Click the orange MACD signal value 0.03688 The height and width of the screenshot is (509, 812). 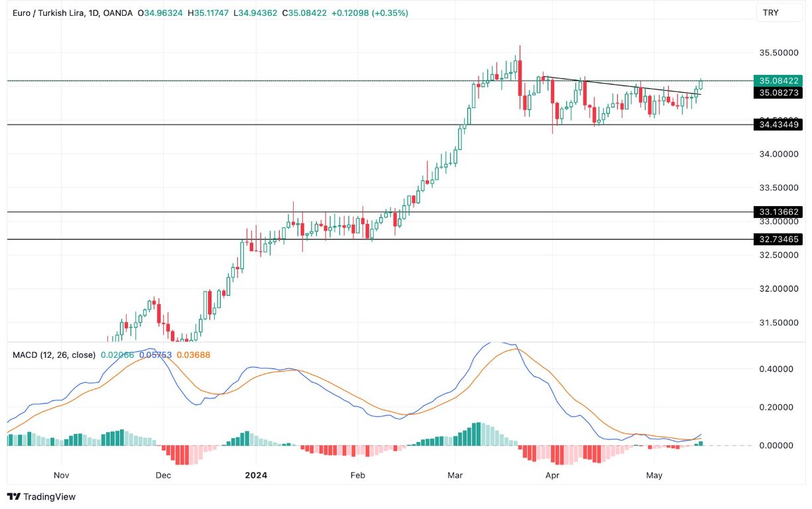(x=192, y=355)
